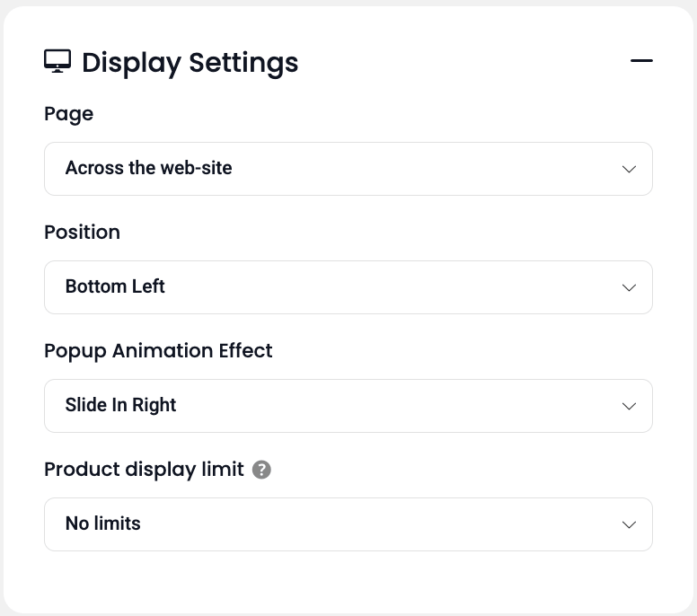The width and height of the screenshot is (697, 616).
Task: Click the Position dropdown chevron arrow
Action: (x=629, y=287)
